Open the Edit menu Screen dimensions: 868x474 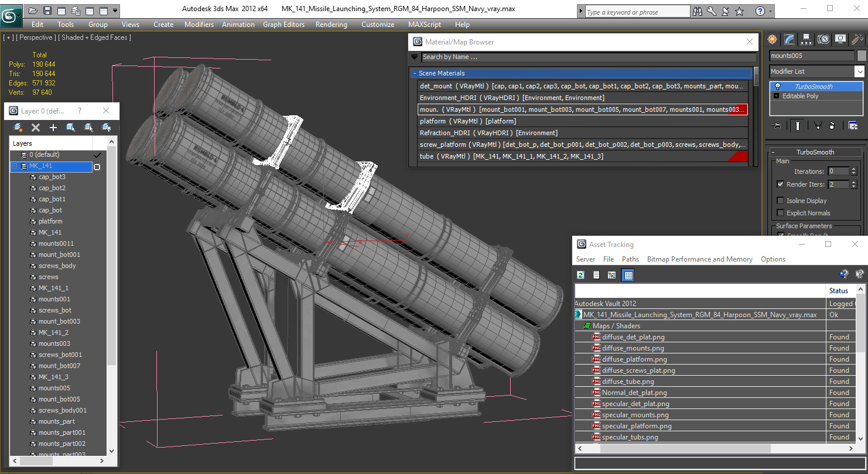[x=37, y=25]
